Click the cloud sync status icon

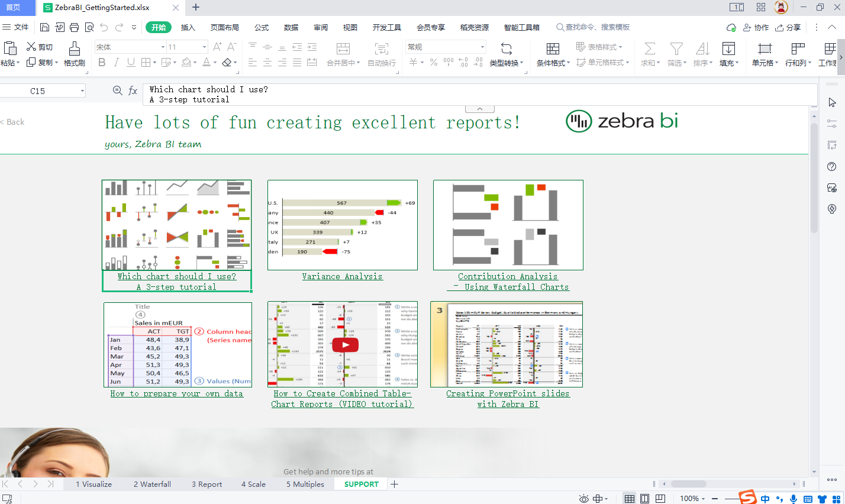point(731,27)
